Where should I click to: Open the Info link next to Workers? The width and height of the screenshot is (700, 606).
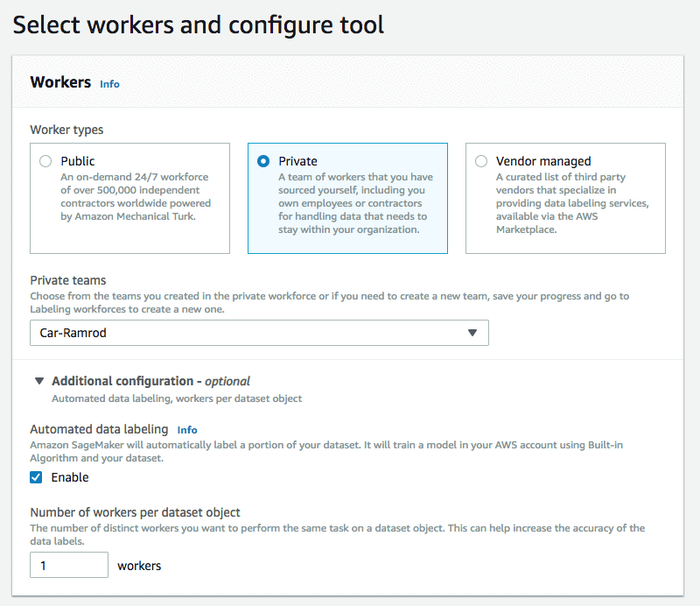click(x=109, y=84)
